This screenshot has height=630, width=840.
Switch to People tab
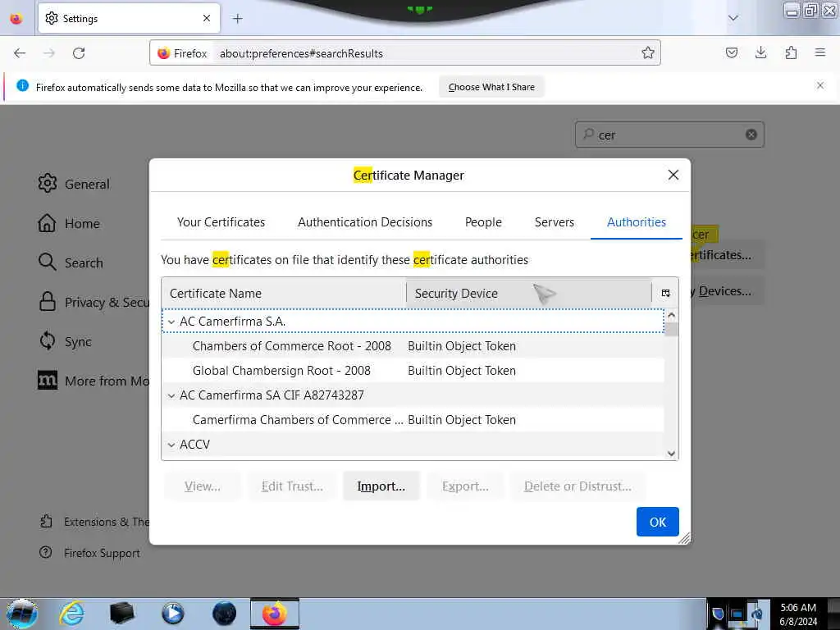[x=483, y=221]
